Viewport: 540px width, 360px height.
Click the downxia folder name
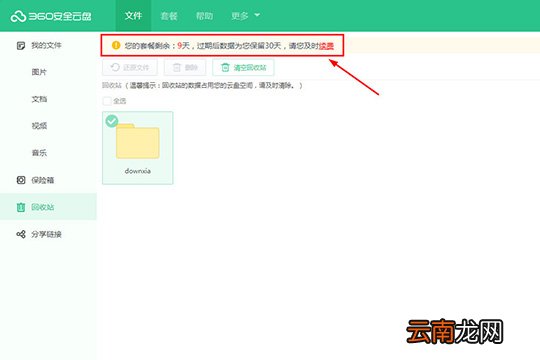click(138, 171)
